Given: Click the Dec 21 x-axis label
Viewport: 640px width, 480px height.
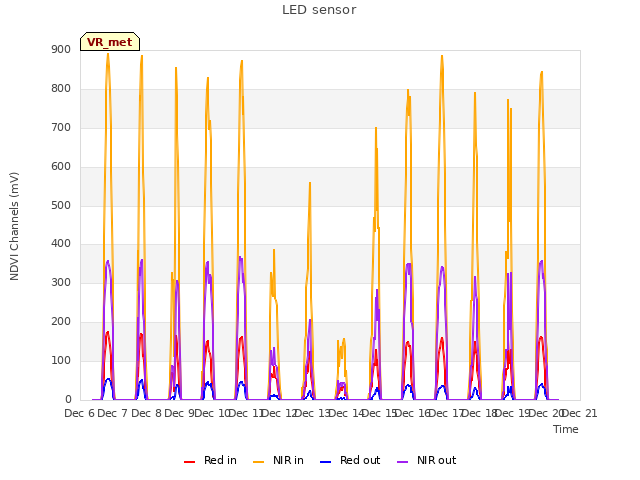Looking at the screenshot, I should click(580, 413).
